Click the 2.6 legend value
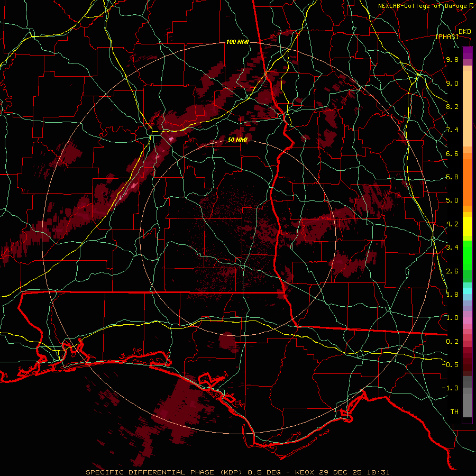This screenshot has width=476, height=476. 452,271
